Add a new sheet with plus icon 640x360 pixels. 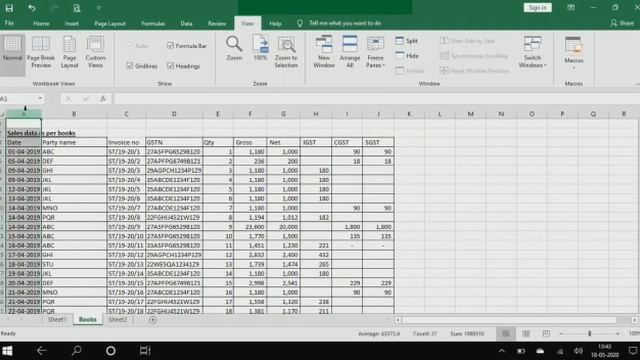tap(153, 320)
